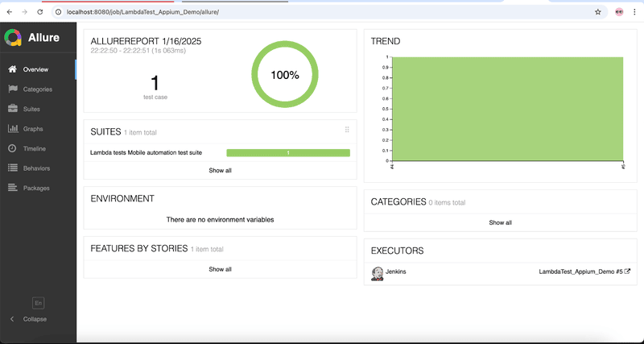Click the green 100% donut chart
Image resolution: width=644 pixels, height=344 pixels.
[285, 75]
